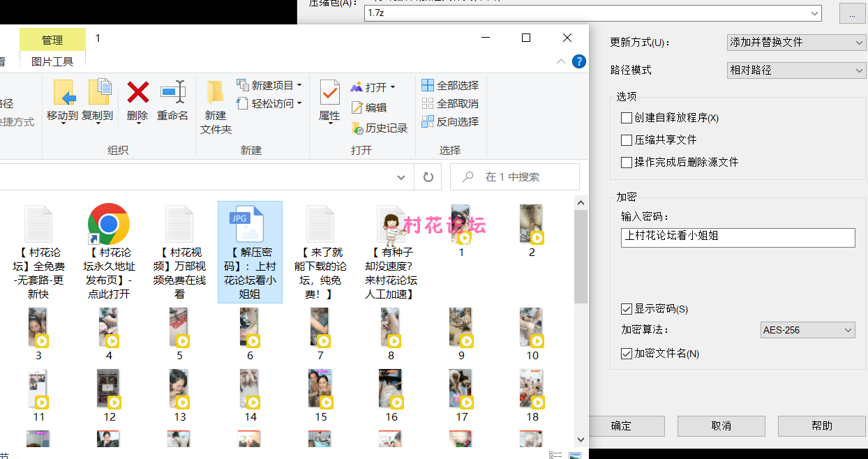
Task: Open the archive name 1.7z dropdown
Action: point(815,13)
